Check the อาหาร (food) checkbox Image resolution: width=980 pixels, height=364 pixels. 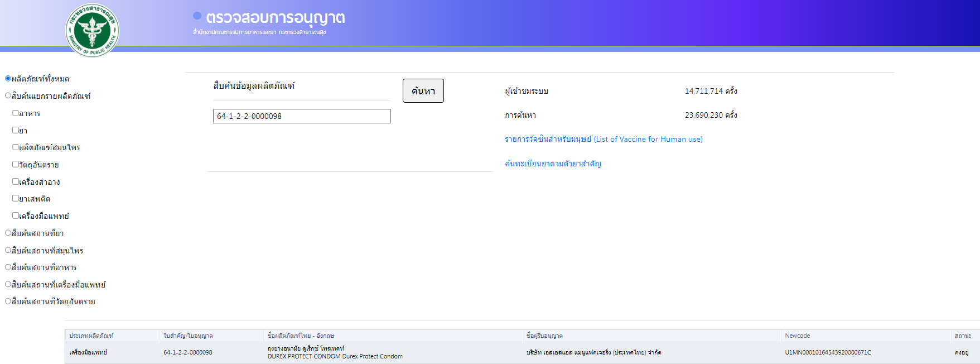pos(16,113)
